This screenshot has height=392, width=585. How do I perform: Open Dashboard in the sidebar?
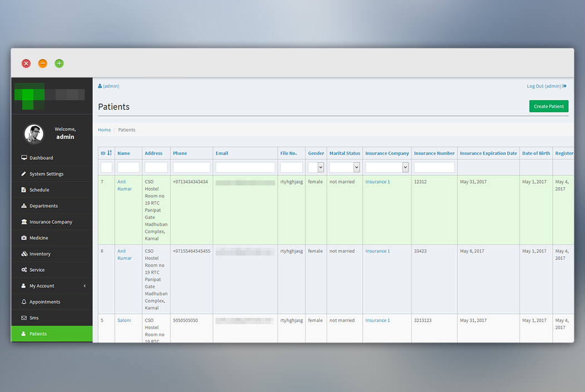(x=52, y=158)
